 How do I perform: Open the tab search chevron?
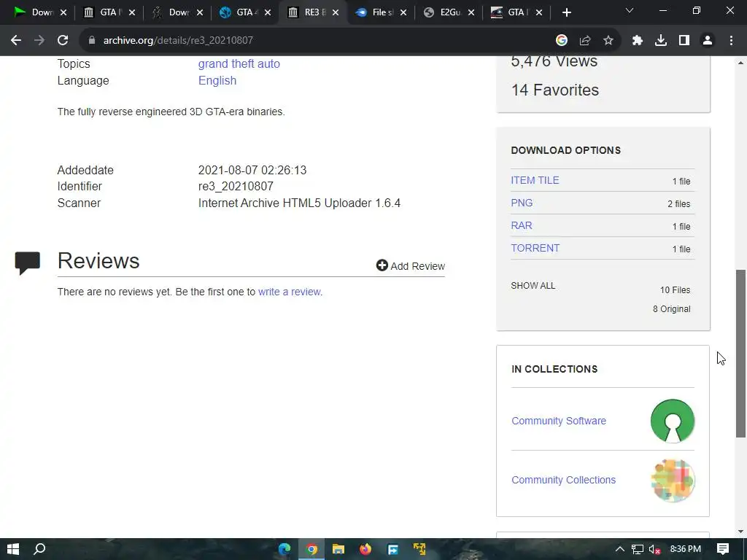pyautogui.click(x=630, y=10)
